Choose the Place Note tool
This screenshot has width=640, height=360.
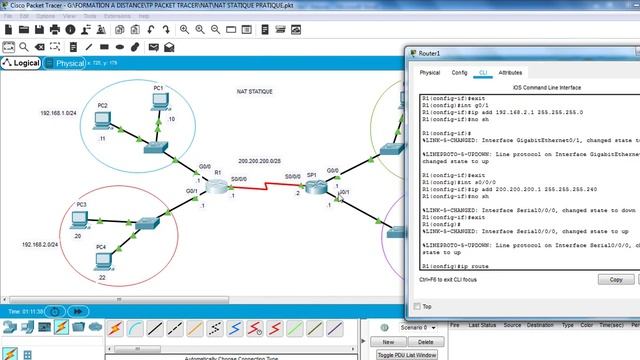click(x=73, y=47)
